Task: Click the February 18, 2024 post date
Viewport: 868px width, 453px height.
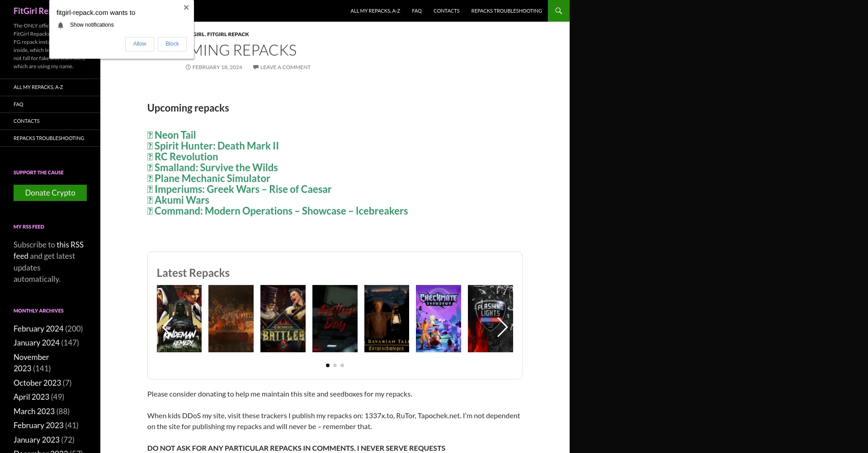Action: 217,67
